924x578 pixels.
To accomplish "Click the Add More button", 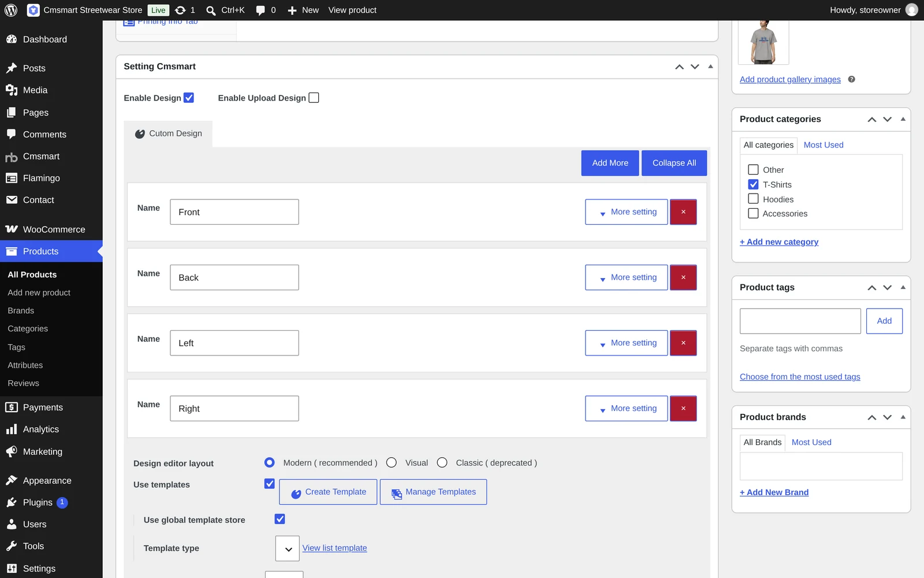I will point(610,163).
